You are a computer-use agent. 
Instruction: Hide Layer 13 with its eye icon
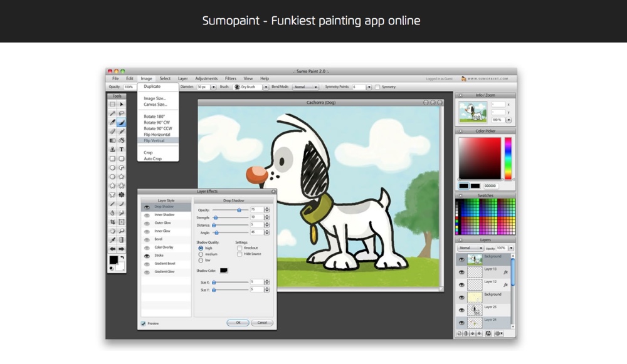click(461, 272)
